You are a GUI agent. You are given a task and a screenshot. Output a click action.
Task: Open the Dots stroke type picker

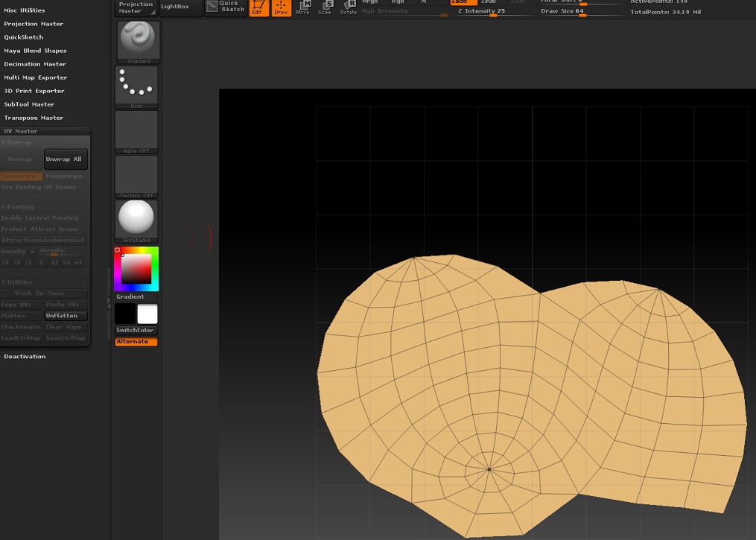tap(136, 87)
